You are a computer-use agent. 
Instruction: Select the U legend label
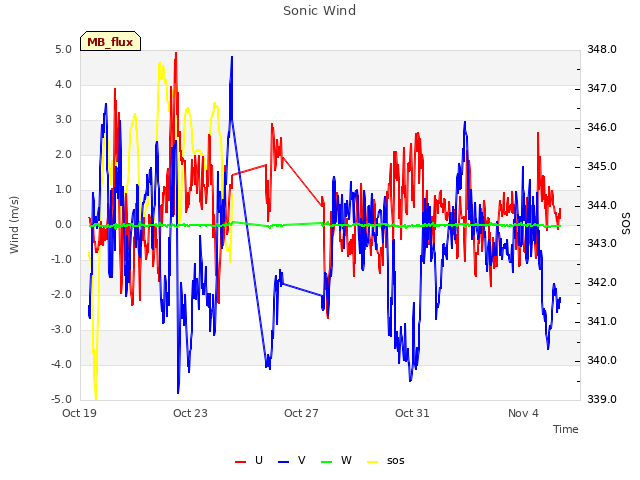pos(258,460)
